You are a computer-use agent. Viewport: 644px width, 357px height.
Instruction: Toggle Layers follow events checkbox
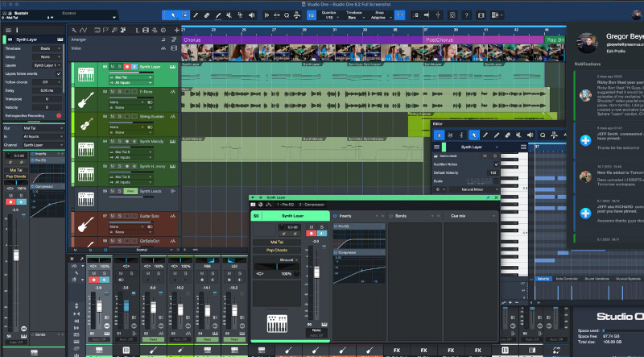(x=59, y=73)
